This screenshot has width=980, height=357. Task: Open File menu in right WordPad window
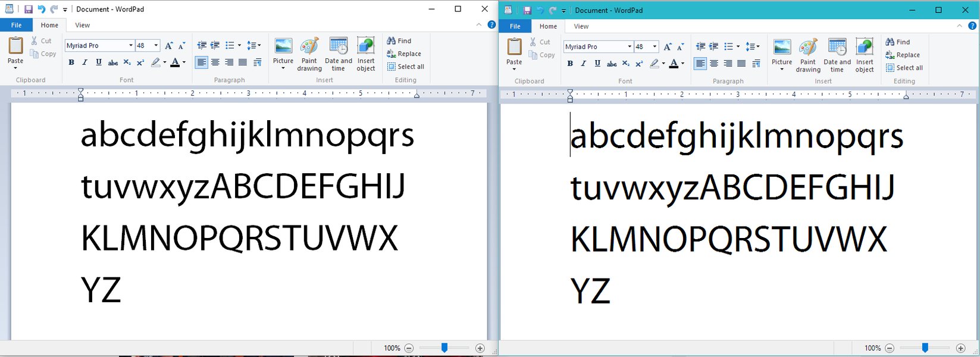coord(515,26)
